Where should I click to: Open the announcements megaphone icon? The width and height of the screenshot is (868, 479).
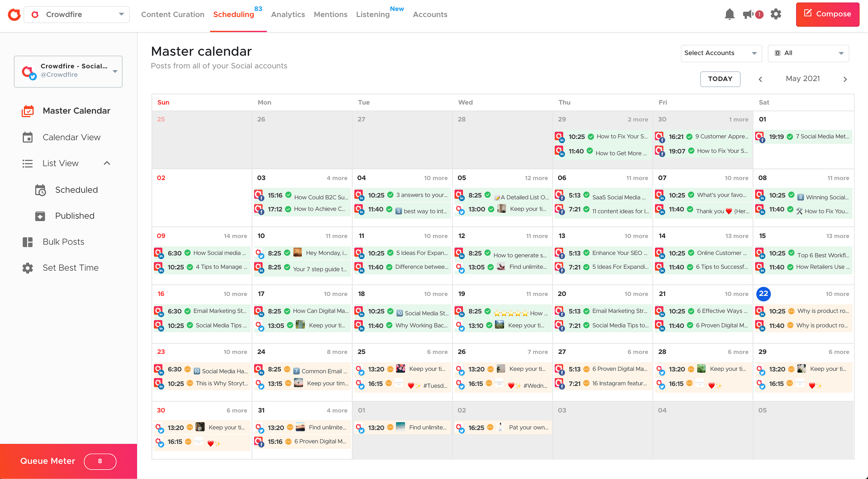748,14
